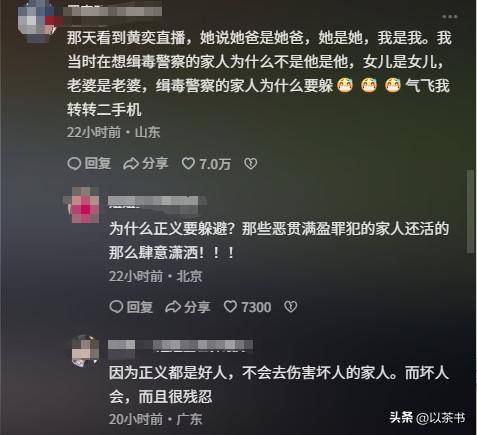Open the top commenter's avatar profile
Image resolution: width=477 pixels, height=435 pixels.
click(36, 19)
